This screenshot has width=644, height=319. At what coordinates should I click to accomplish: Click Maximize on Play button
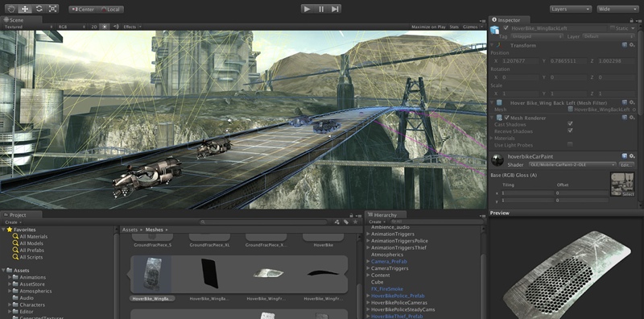(x=428, y=27)
